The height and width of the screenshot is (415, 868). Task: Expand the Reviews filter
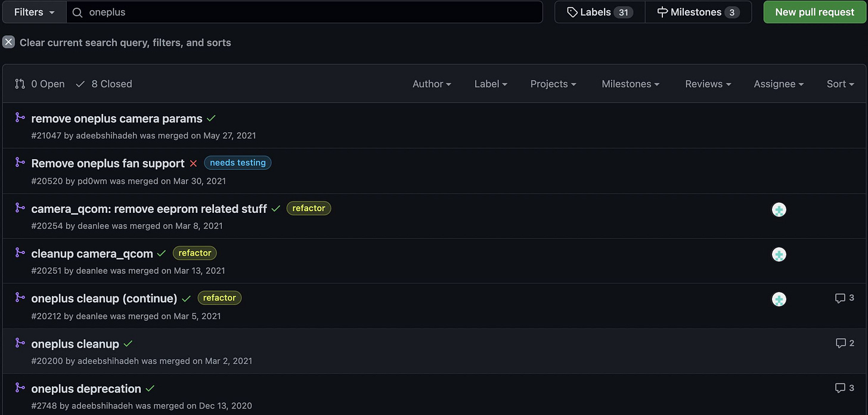tap(708, 84)
